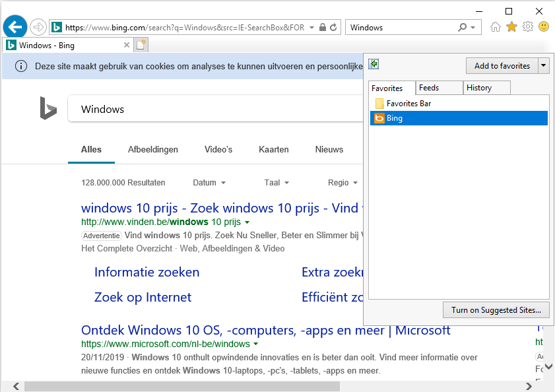Expand the Datum filter
The width and height of the screenshot is (555, 392).
tap(209, 183)
